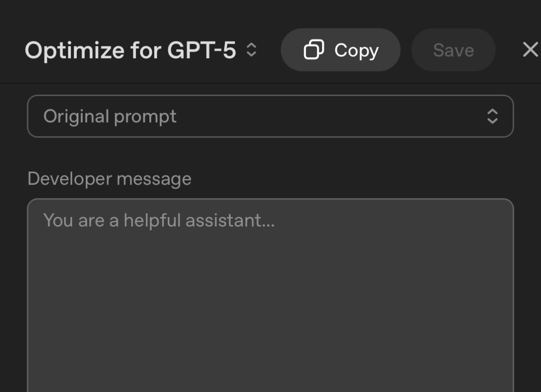Screen dimensions: 541x392
Task: Close the Optimize for GPT-5 panel
Action: tap(530, 50)
